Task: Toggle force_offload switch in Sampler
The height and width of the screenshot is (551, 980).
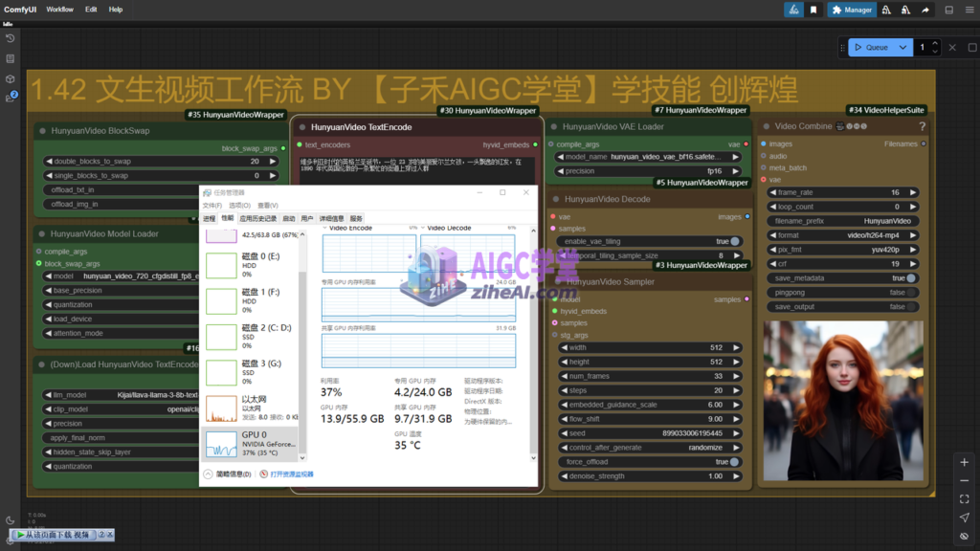Action: pos(734,462)
